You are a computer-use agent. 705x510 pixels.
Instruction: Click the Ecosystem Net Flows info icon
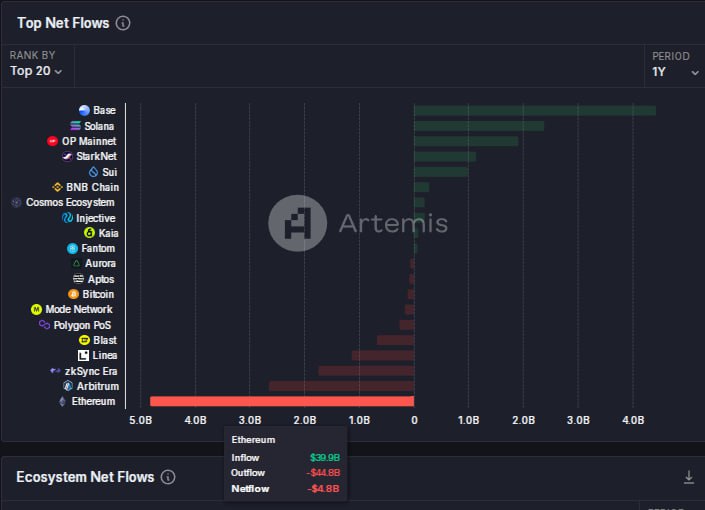(x=168, y=477)
